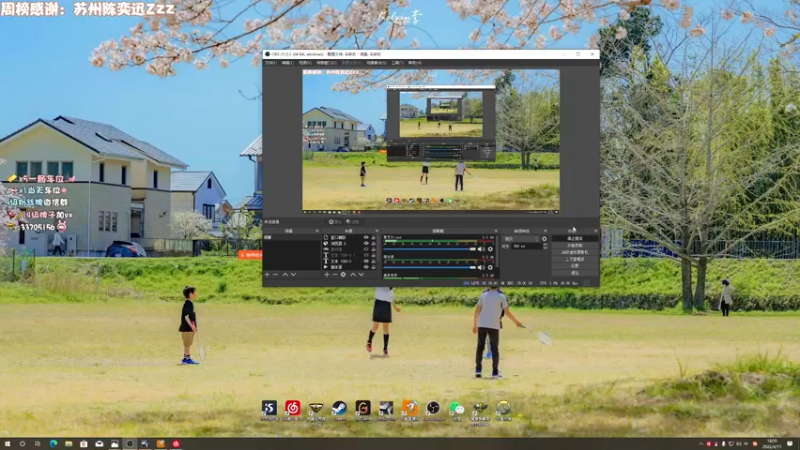Remove the selected scene with the minus icon

pos(275,274)
